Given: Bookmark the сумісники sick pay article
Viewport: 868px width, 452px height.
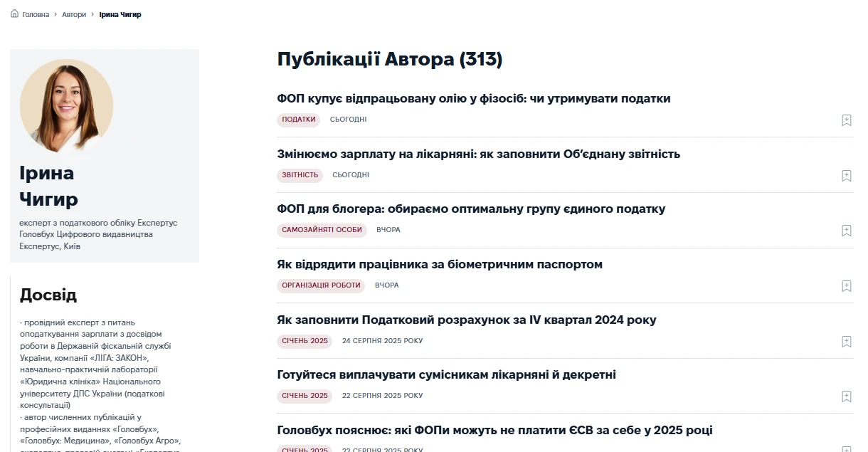Looking at the screenshot, I should click(846, 396).
